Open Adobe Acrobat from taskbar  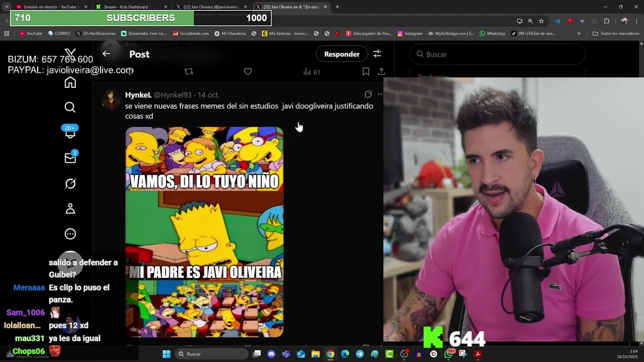tap(478, 354)
